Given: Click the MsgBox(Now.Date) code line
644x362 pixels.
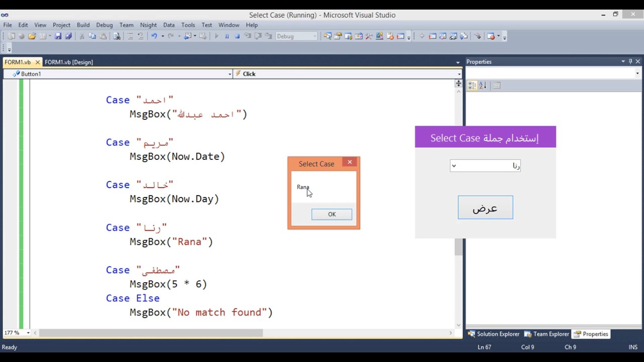Looking at the screenshot, I should coord(177,156).
